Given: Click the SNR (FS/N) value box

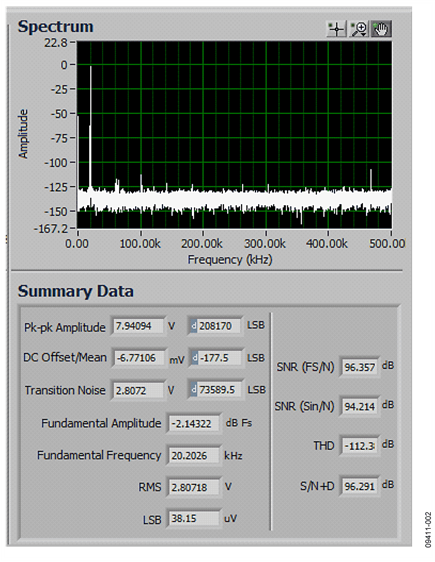Looking at the screenshot, I should tap(359, 367).
